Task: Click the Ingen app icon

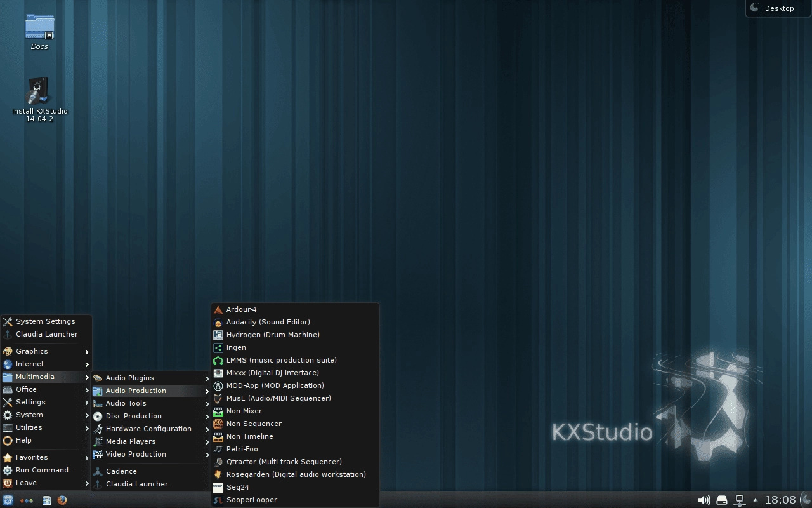Action: coord(218,347)
